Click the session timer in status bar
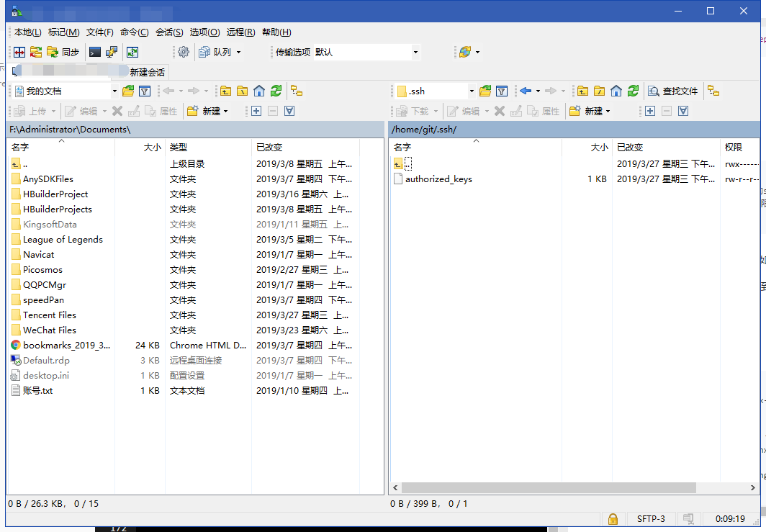The height and width of the screenshot is (532, 766). tap(731, 519)
